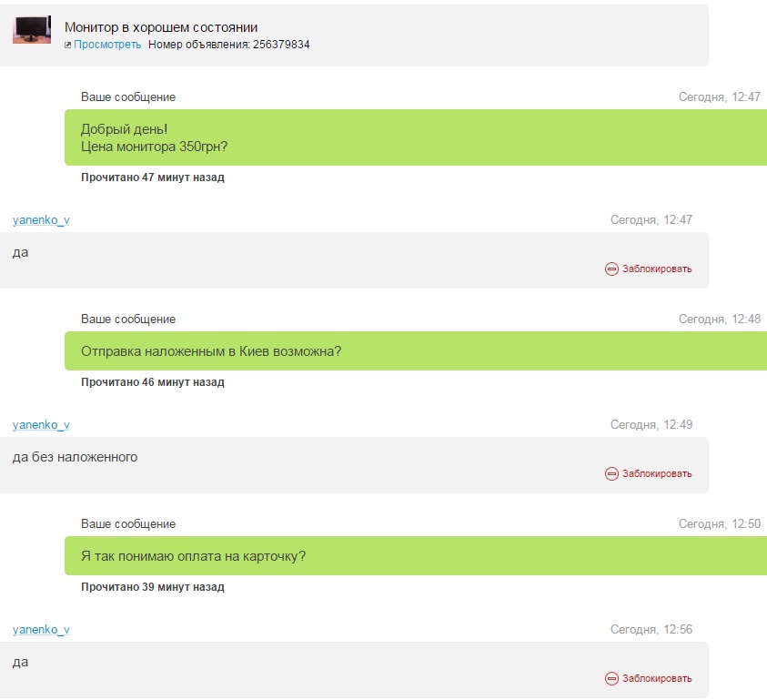This screenshot has width=767, height=700.
Task: Click the listing title 'Монитор в хорошем состоянии'
Action: point(161,27)
